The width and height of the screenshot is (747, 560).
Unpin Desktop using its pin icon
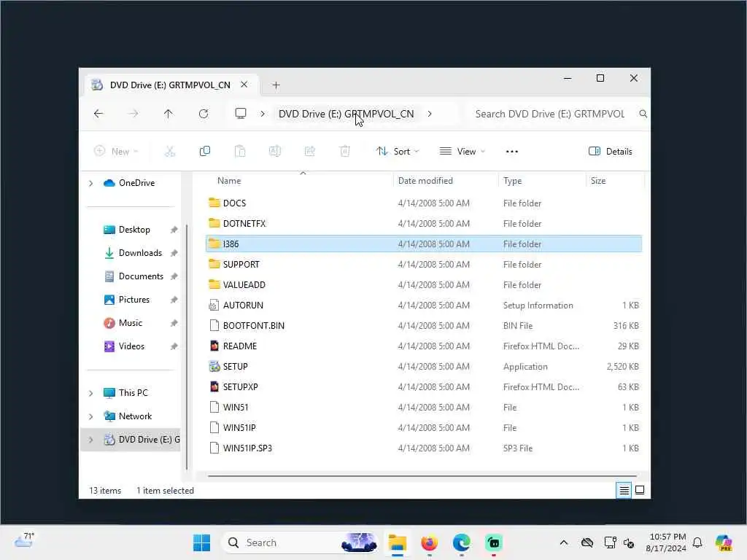pos(174,230)
